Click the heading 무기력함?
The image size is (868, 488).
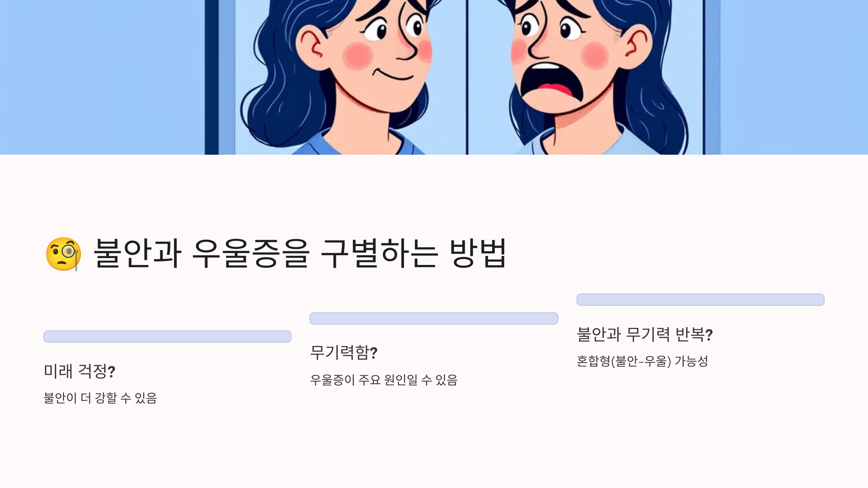[344, 352]
